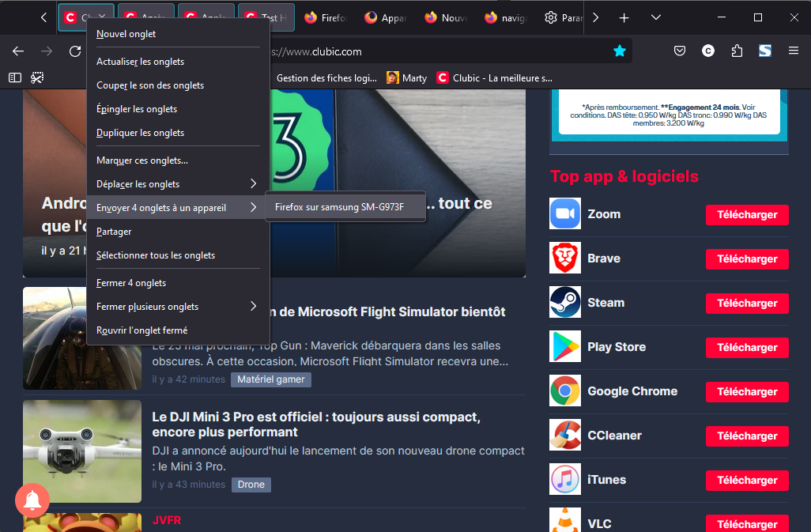Click Télécharger button for iTunes
This screenshot has width=811, height=532.
coord(747,481)
